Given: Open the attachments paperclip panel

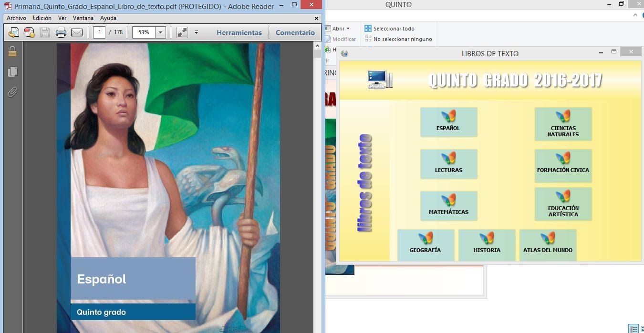Looking at the screenshot, I should pyautogui.click(x=12, y=92).
